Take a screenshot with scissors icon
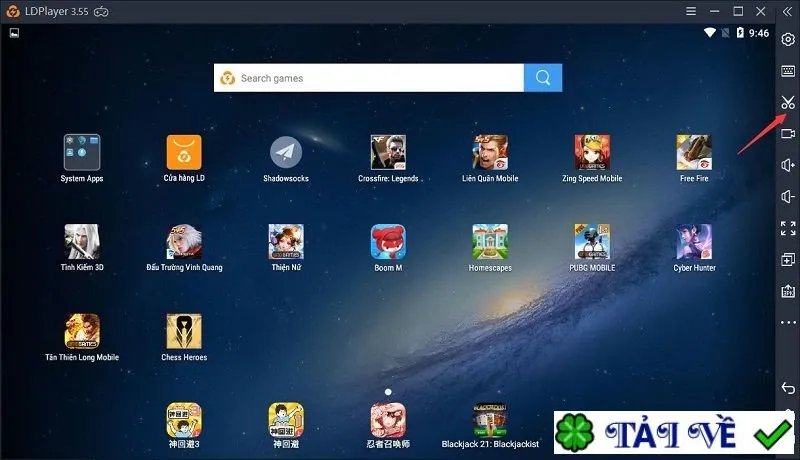Screen dimensions: 800x460 point(788,103)
